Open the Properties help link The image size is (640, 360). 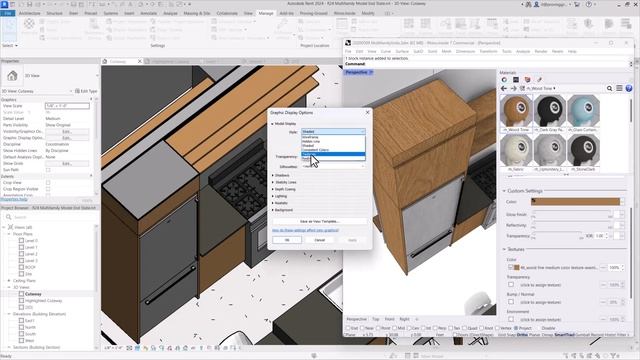point(14,200)
